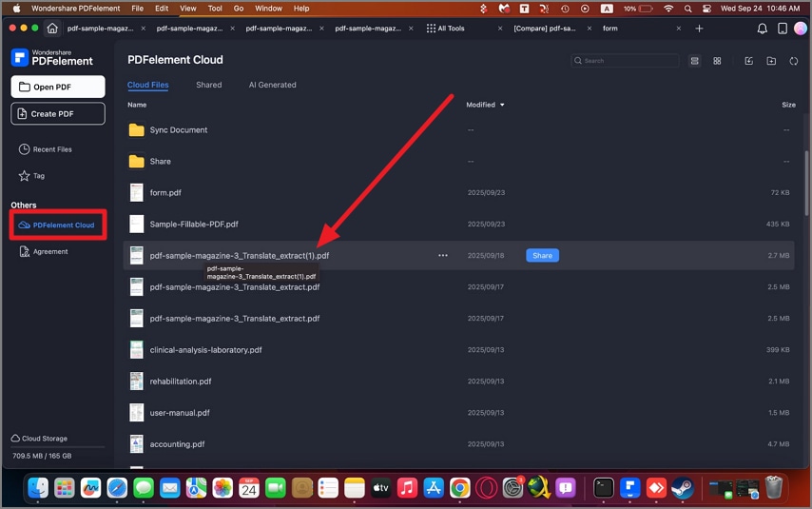Click the file list vertical scrollbar
This screenshot has width=812, height=509.
tap(806, 183)
